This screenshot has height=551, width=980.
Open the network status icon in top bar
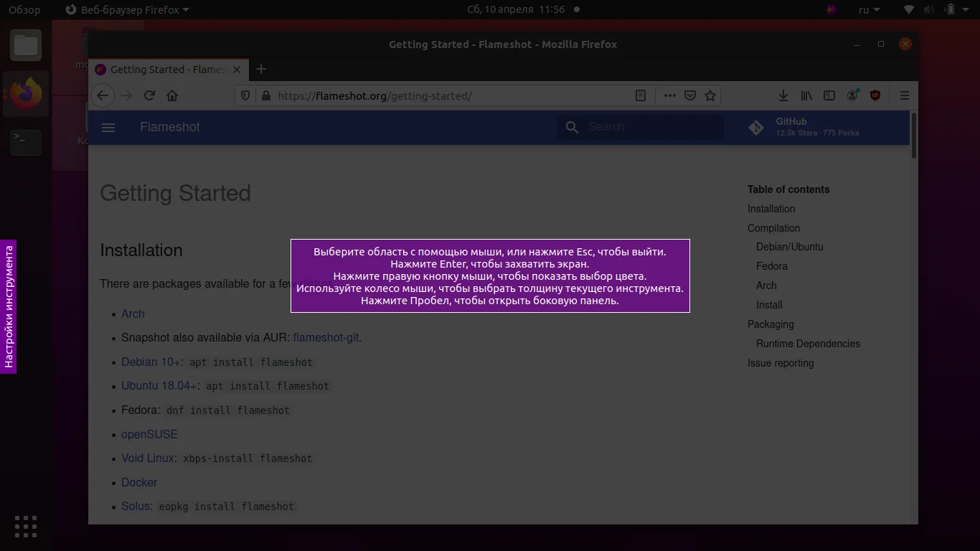coord(909,10)
